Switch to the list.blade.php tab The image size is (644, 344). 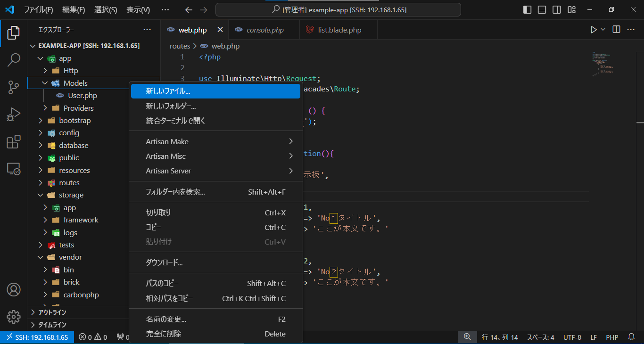click(339, 30)
